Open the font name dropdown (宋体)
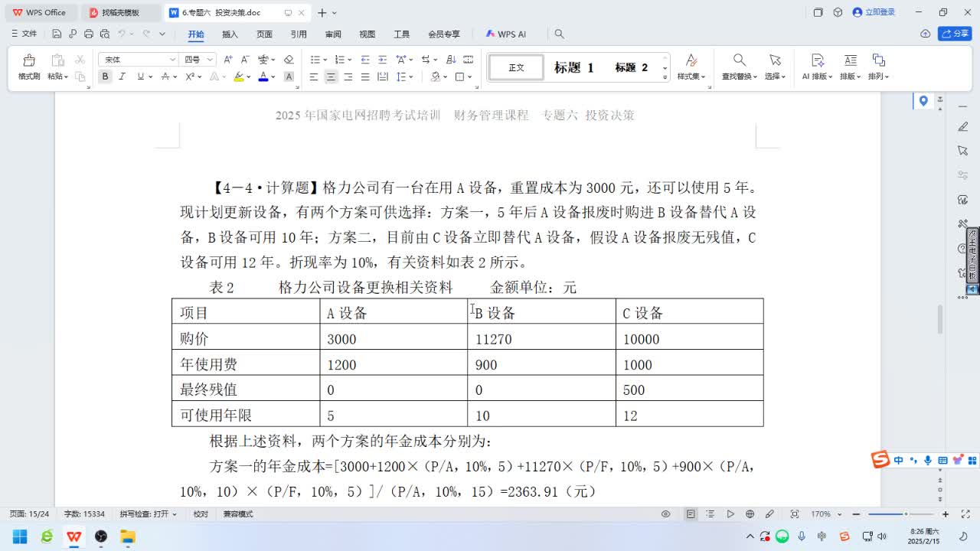 pyautogui.click(x=172, y=60)
